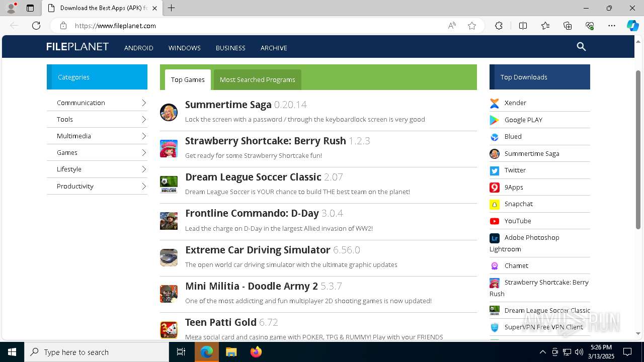Open Extreme Car Driving Simulator title link
The width and height of the screenshot is (644, 362).
coord(258,250)
